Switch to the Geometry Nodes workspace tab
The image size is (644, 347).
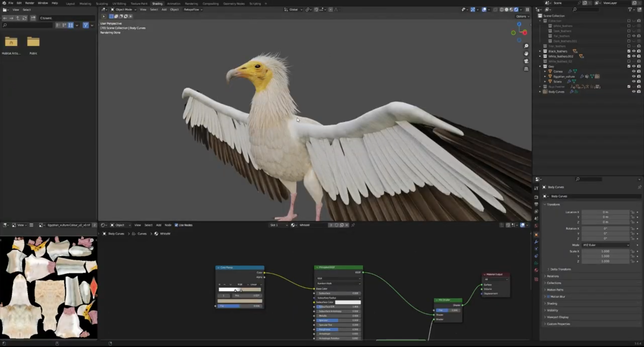pos(234,4)
